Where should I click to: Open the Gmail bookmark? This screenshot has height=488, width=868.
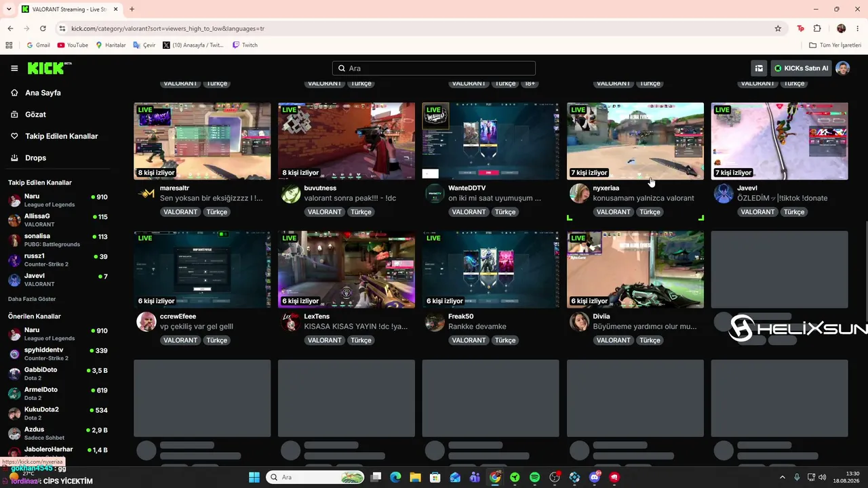click(38, 45)
